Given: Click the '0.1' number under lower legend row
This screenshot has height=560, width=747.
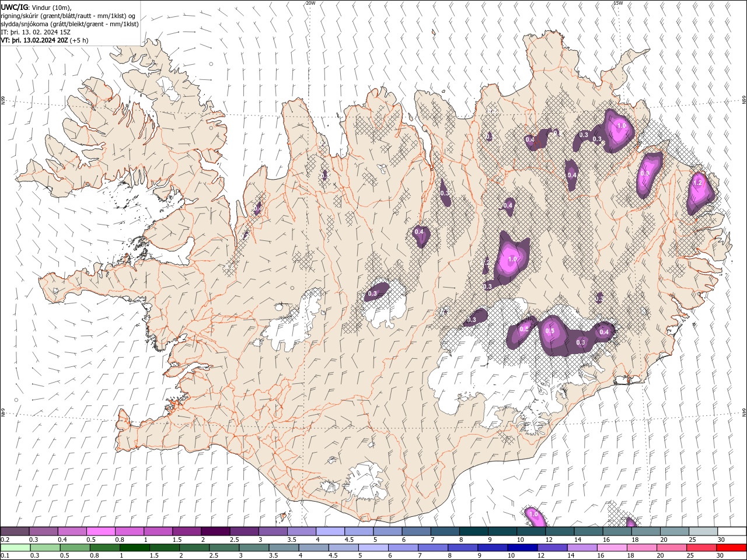Looking at the screenshot, I should [x=5, y=556].
